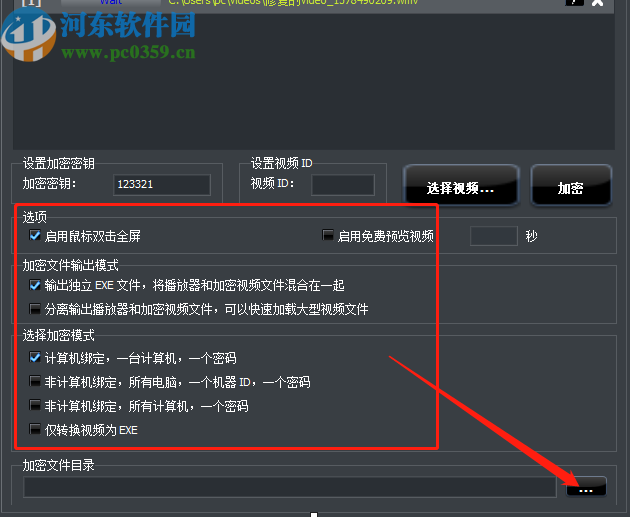630x517 pixels.
Task: Click the 选择加密模式 group title
Action: (x=59, y=335)
